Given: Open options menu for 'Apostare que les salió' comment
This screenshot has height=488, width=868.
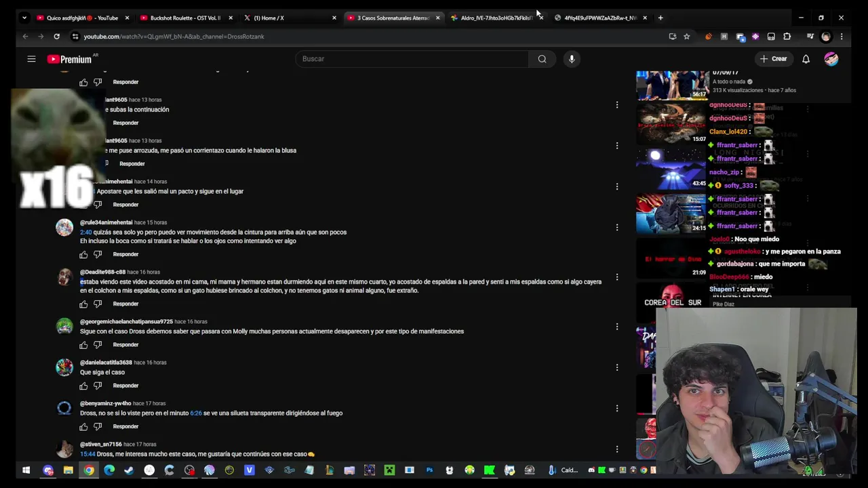Looking at the screenshot, I should [x=617, y=186].
